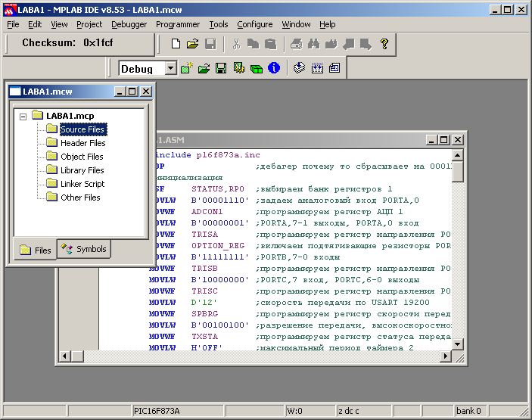
Task: Select the Header Files folder
Action: click(82, 143)
